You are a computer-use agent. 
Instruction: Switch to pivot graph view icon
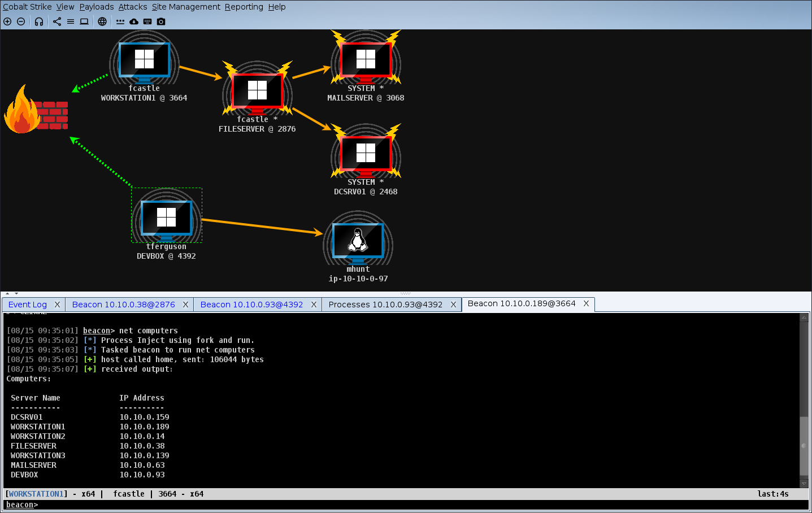pyautogui.click(x=57, y=21)
